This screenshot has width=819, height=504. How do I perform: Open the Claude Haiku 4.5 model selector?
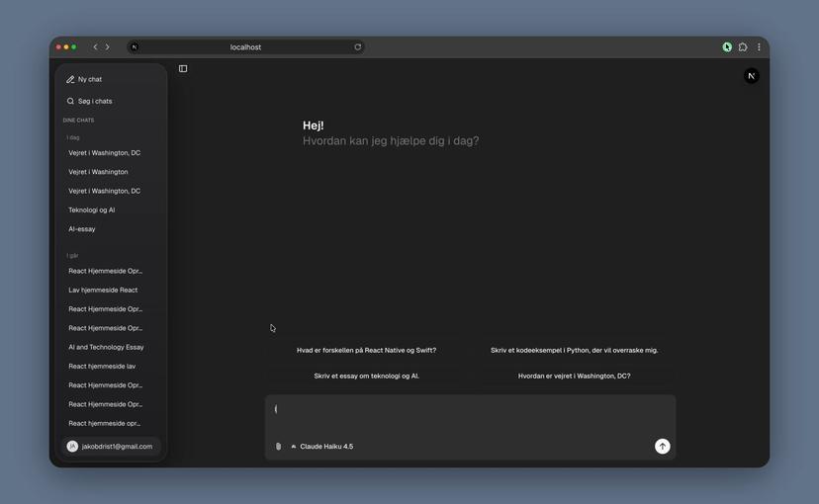click(322, 447)
